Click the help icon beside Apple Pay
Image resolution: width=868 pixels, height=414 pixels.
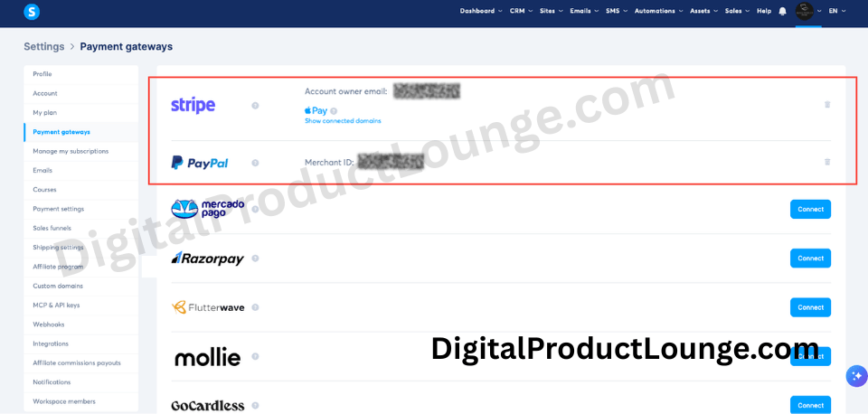334,110
